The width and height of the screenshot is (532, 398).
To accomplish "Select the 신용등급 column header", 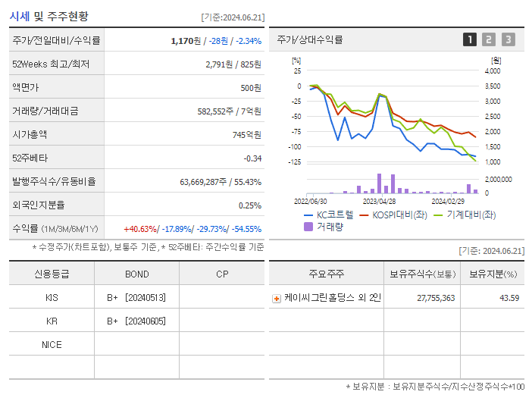I will point(52,274).
